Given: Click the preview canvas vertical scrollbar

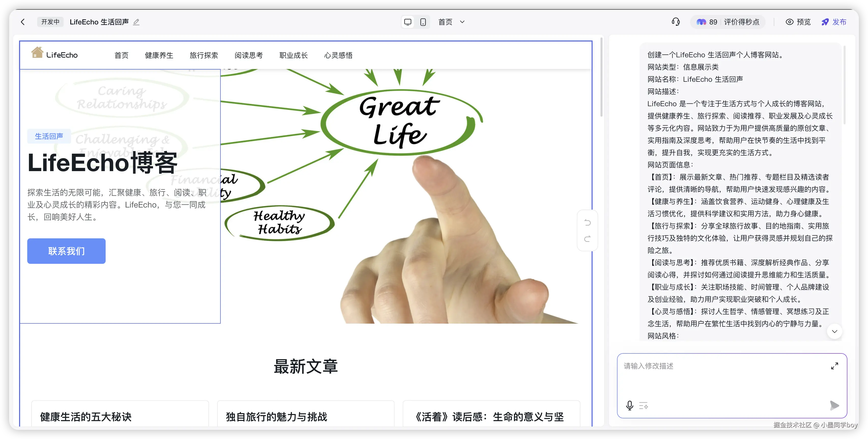Looking at the screenshot, I should 601,78.
